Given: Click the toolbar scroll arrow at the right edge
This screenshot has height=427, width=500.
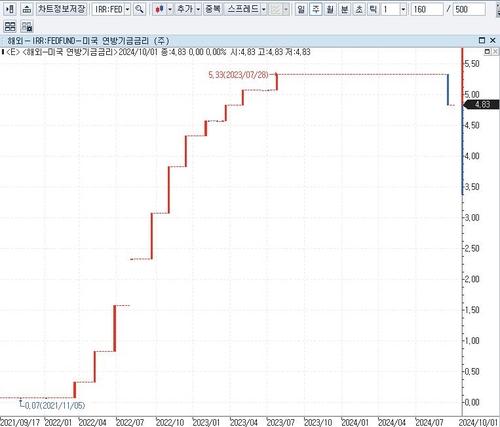Looking at the screenshot, I should point(498,9).
